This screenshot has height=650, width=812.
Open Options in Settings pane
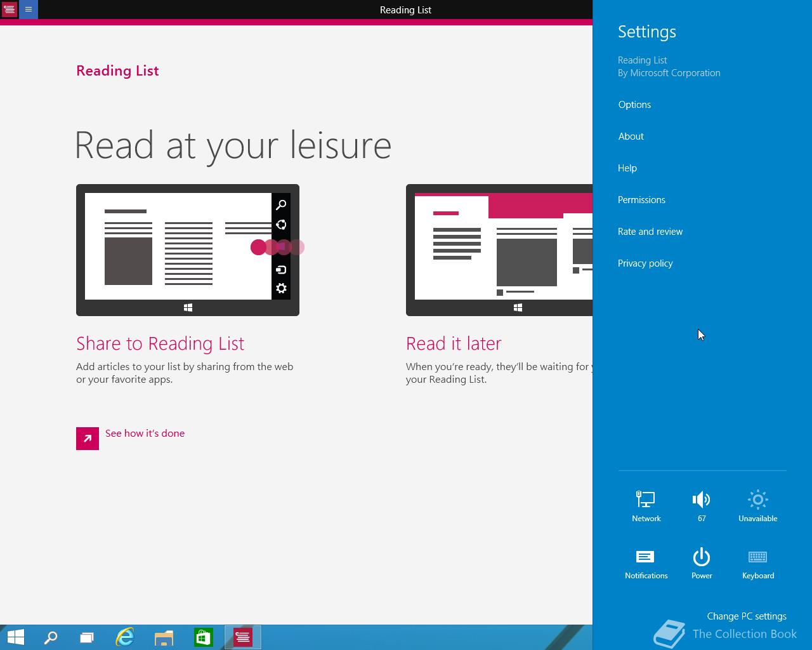(634, 105)
